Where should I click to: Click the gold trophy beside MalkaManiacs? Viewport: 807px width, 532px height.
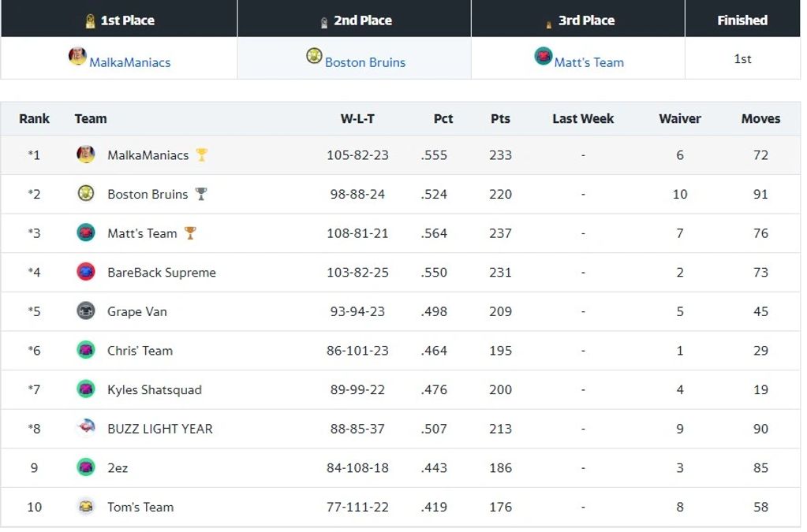200,154
